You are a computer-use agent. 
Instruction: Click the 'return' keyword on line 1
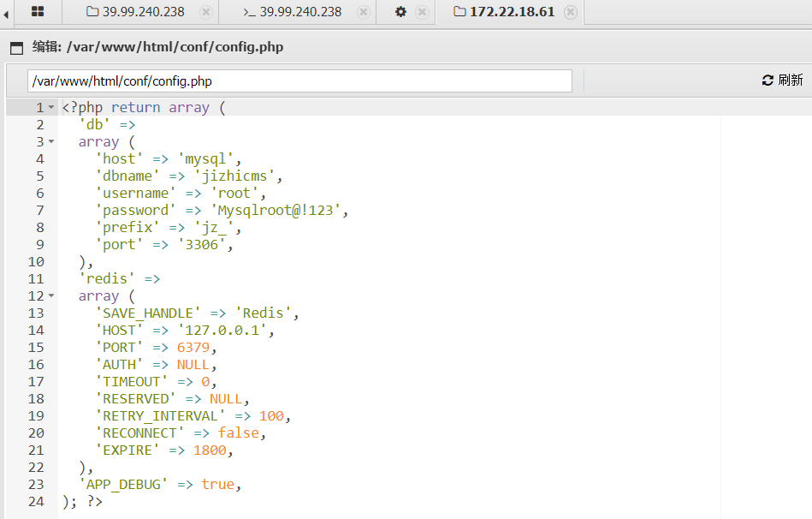click(136, 107)
